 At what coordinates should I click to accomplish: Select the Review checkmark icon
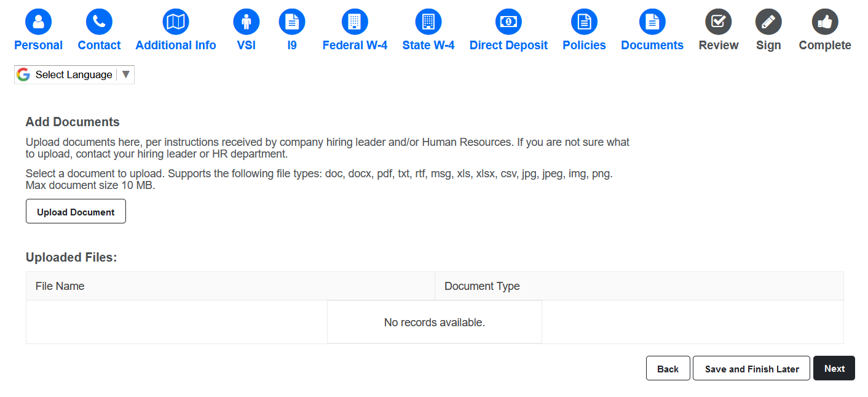click(x=719, y=22)
